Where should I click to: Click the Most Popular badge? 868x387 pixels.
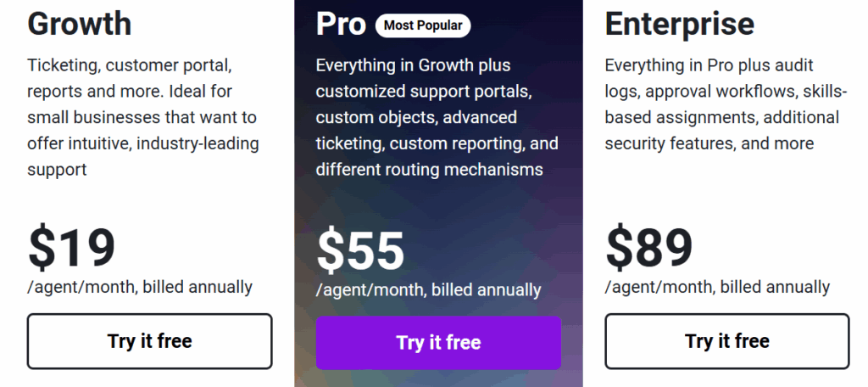[423, 25]
